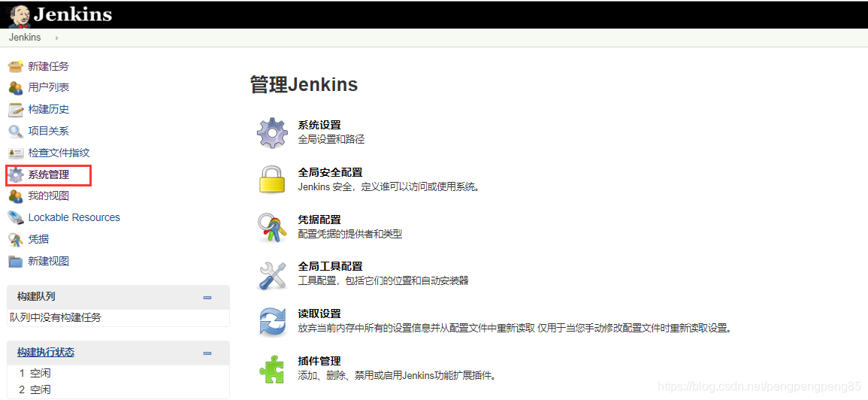868x400 pixels.
Task: Open the 构建执行状态 header link
Action: click(46, 353)
